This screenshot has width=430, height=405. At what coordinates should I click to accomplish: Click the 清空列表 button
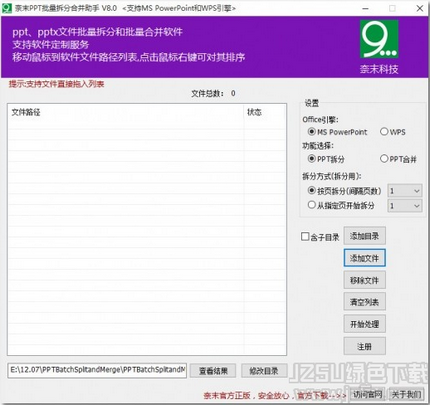(364, 302)
